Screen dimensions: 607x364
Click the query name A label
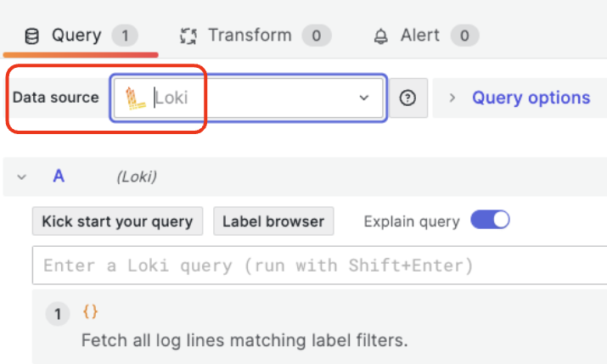click(x=59, y=176)
